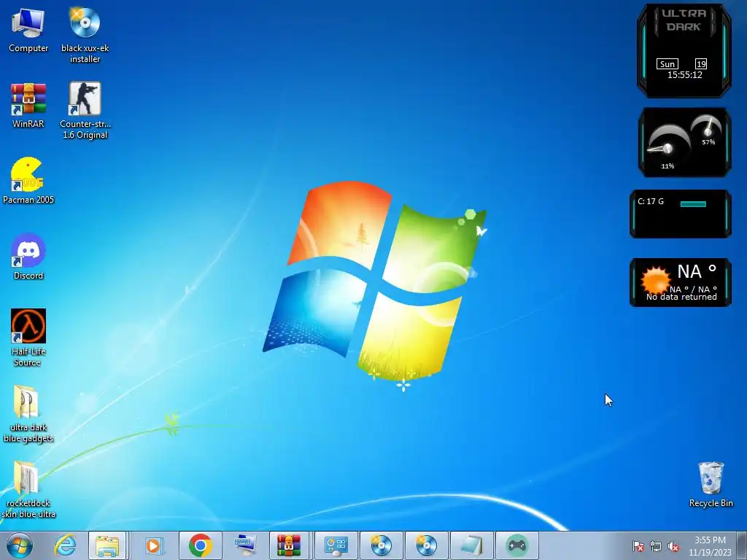Click the date box showing 19
Screen dimensions: 747x560
701,64
